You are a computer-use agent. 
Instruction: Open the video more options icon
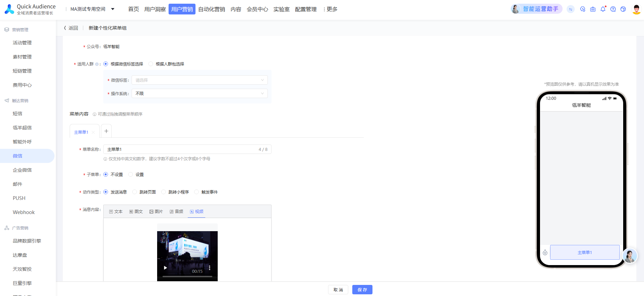[x=210, y=268]
